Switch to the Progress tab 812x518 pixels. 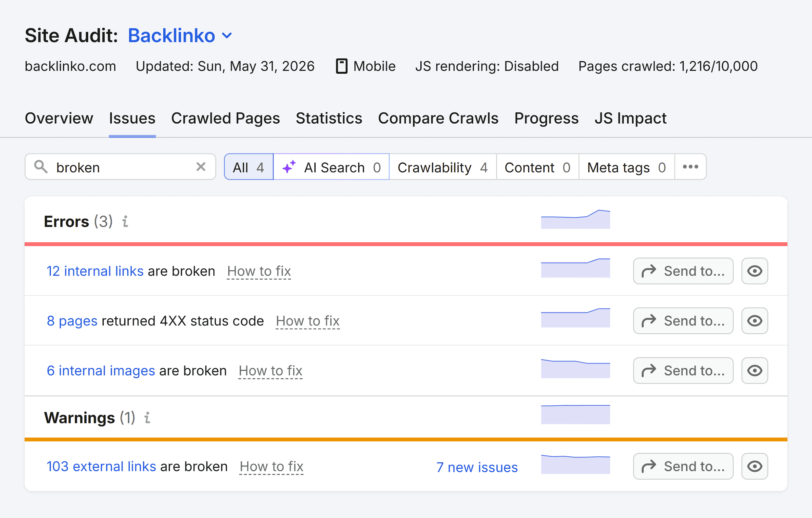(547, 118)
